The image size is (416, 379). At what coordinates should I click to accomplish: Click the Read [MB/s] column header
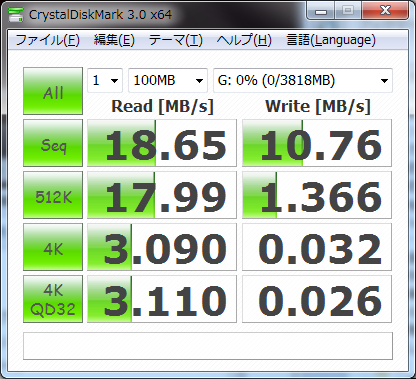point(162,107)
